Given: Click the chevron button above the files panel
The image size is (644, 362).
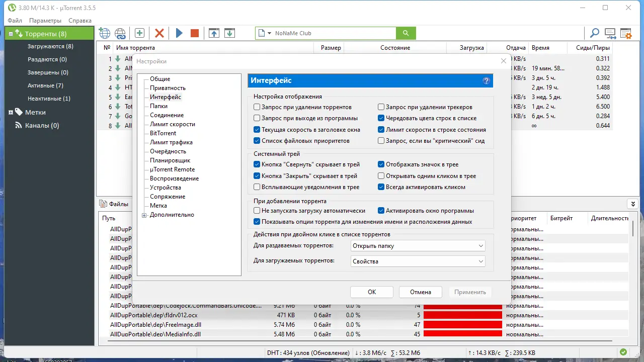Looking at the screenshot, I should click(632, 204).
